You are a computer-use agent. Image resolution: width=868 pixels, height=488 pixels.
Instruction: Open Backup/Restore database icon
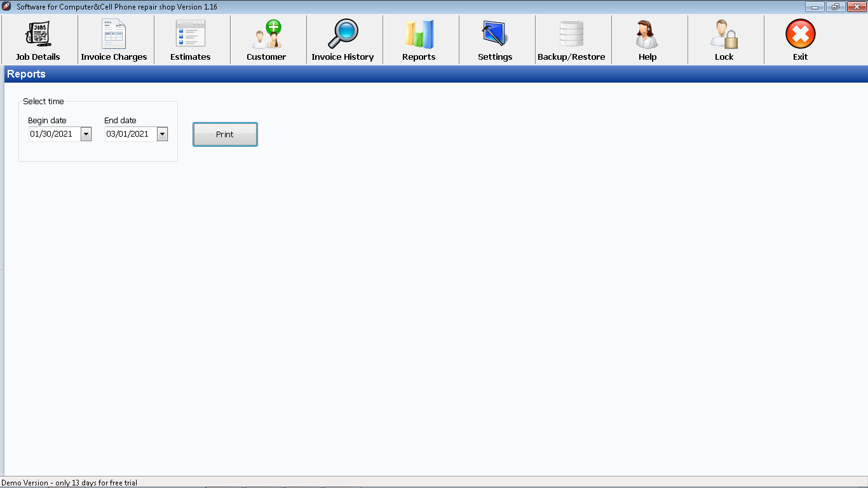pyautogui.click(x=571, y=34)
